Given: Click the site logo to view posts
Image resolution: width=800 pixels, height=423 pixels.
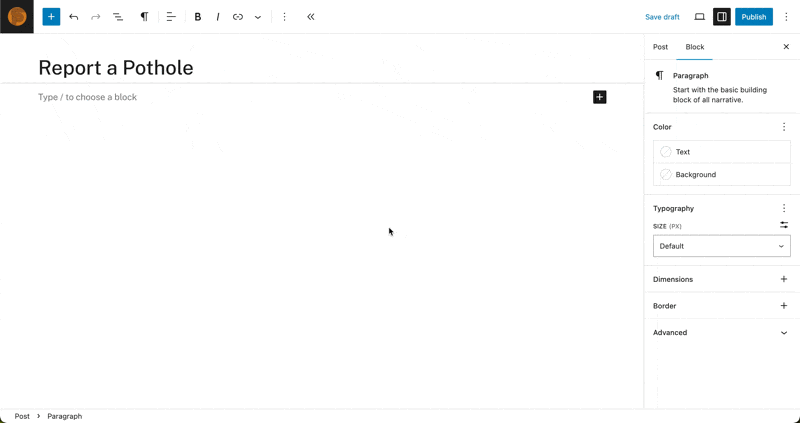Looking at the screenshot, I should point(17,17).
